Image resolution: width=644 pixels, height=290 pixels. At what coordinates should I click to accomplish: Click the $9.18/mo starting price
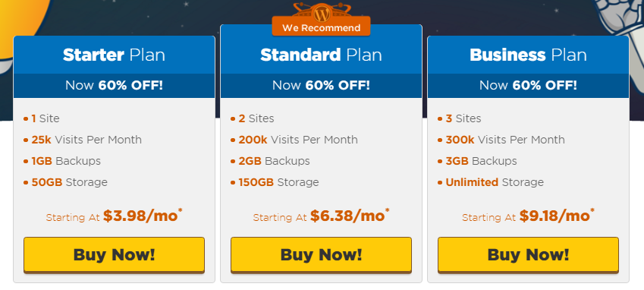point(557,216)
